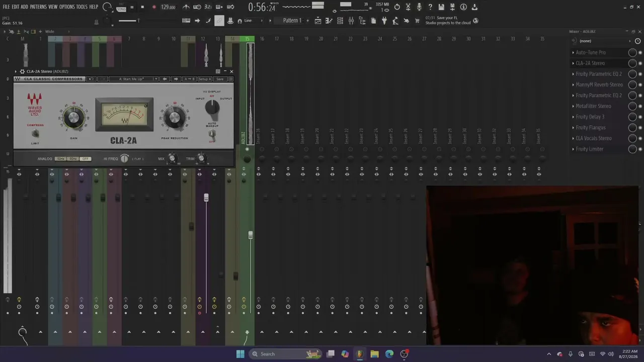Flip the Auto Makeup switch
The height and width of the screenshot is (362, 644).
212,134
